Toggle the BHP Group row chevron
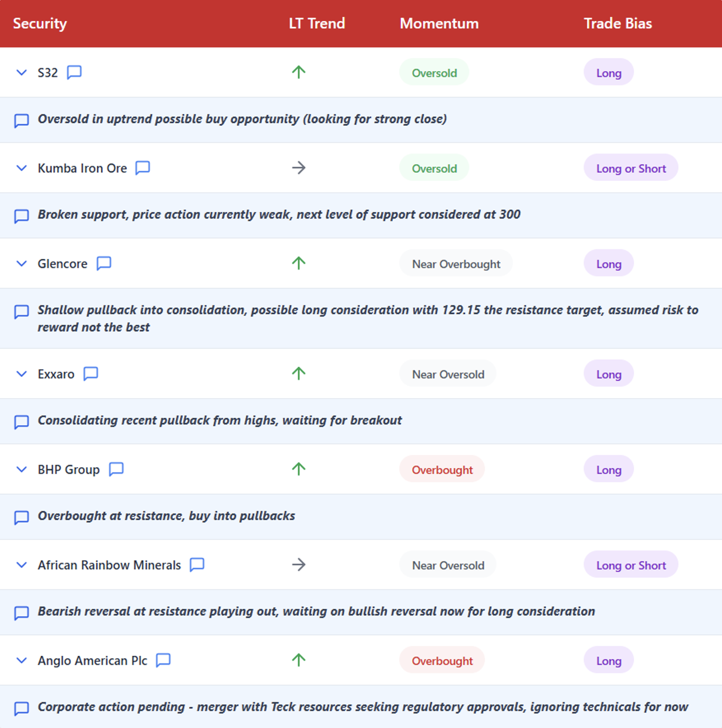This screenshot has width=722, height=728. 22,470
